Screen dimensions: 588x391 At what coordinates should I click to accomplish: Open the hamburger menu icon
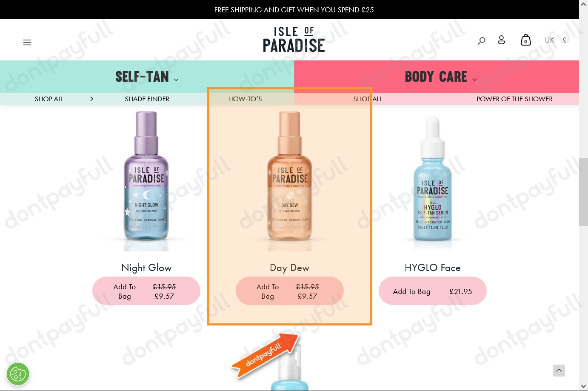(x=27, y=42)
